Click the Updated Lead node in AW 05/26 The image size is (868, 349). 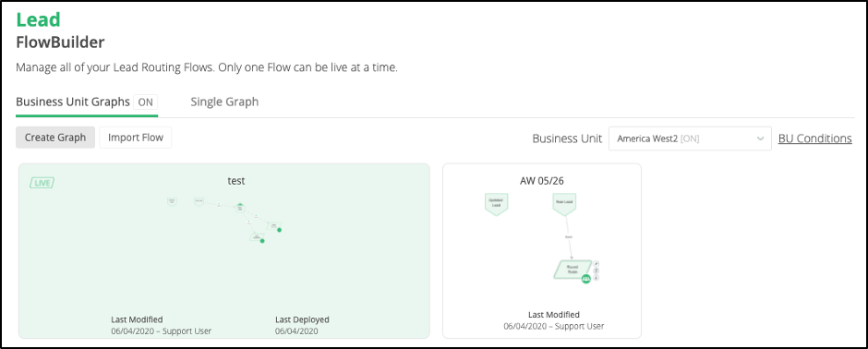496,204
